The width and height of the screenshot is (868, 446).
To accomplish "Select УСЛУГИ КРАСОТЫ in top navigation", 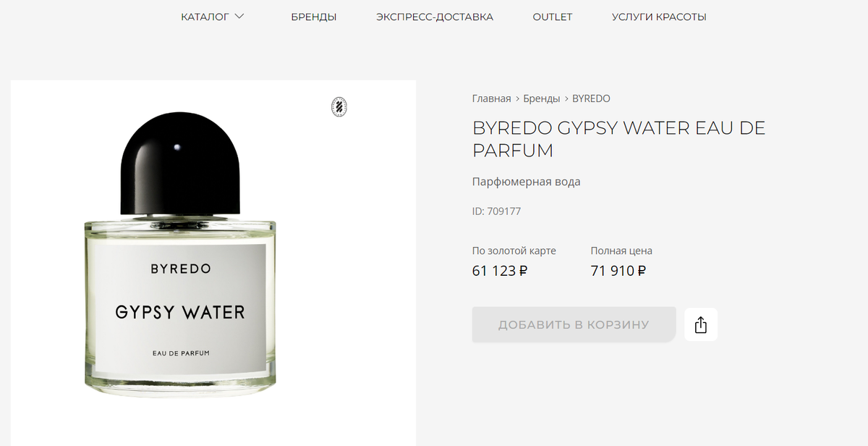I will click(x=659, y=17).
